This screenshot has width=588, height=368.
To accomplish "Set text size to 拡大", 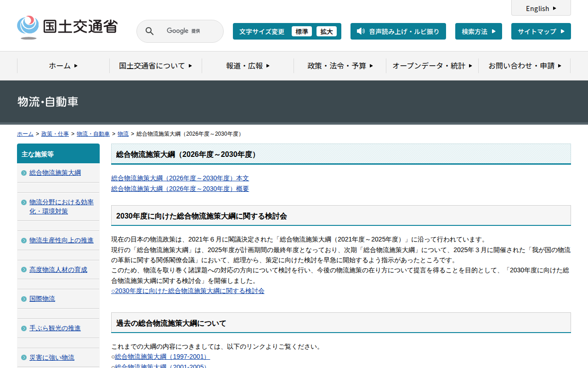I will [x=326, y=31].
